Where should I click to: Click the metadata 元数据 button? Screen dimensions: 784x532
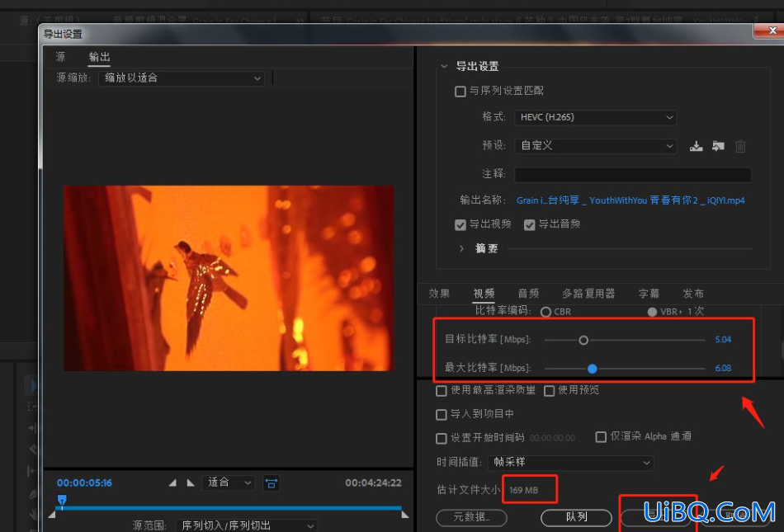pyautogui.click(x=471, y=517)
